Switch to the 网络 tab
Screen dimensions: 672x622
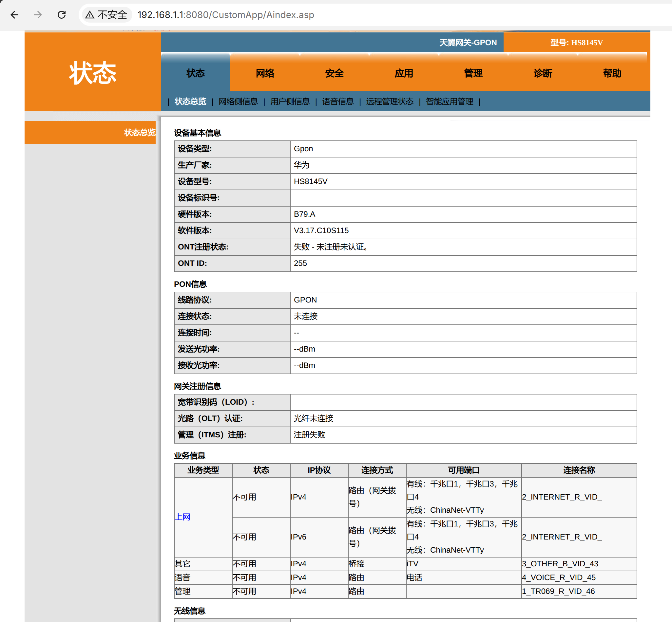coord(265,73)
